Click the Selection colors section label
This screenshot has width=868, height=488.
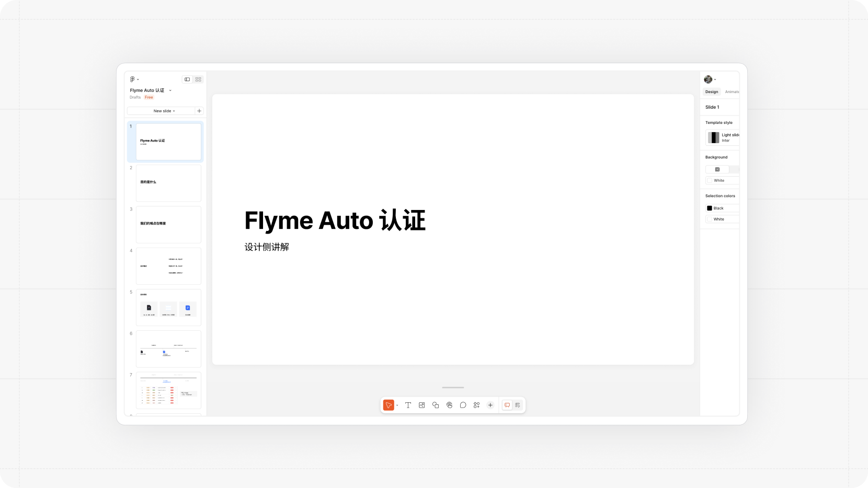720,196
